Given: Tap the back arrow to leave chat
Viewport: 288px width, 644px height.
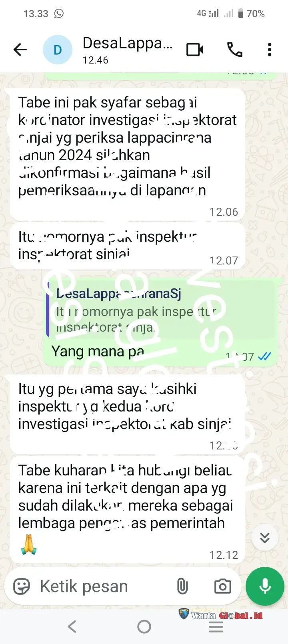Looking at the screenshot, I should 20,50.
